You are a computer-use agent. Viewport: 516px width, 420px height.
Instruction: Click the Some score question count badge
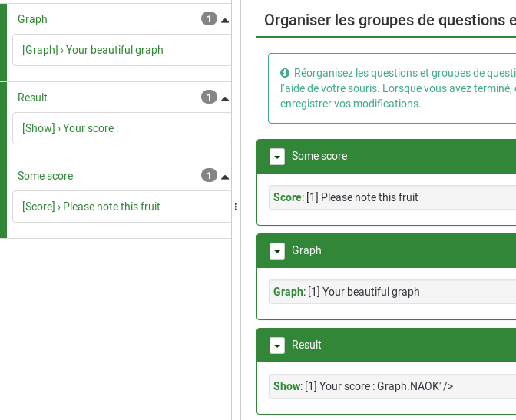(209, 176)
